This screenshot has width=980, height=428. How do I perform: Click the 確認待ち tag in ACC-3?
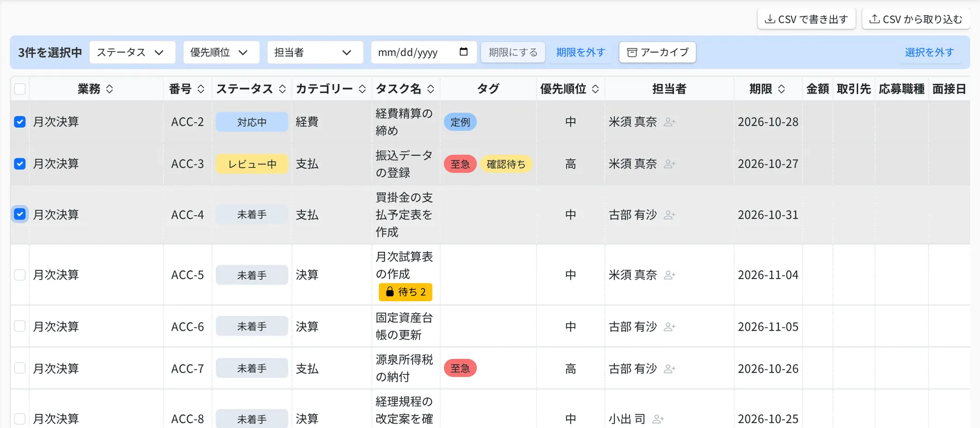(506, 164)
